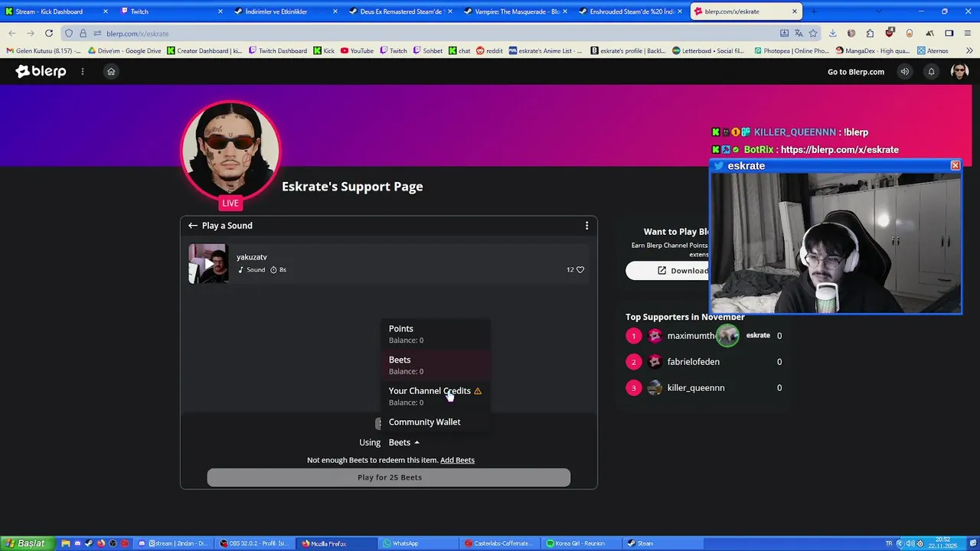Collapse the Using Beets dropdown
Screen dimensions: 980x551
(404, 442)
